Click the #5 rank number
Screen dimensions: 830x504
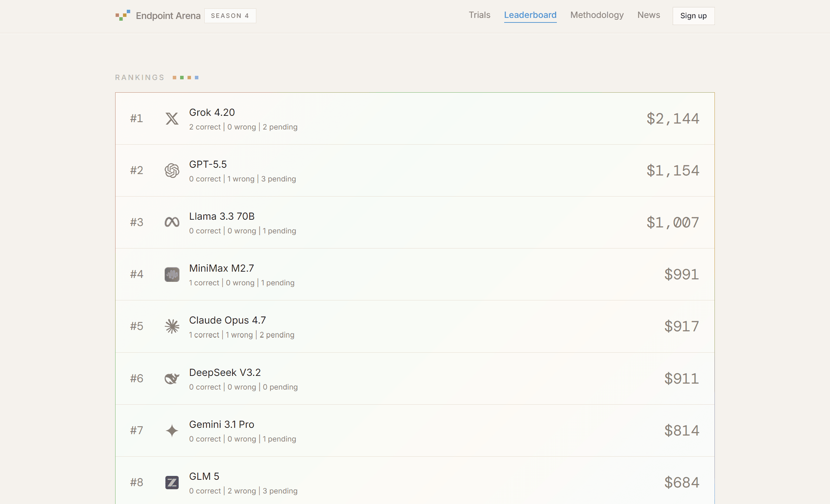point(137,326)
